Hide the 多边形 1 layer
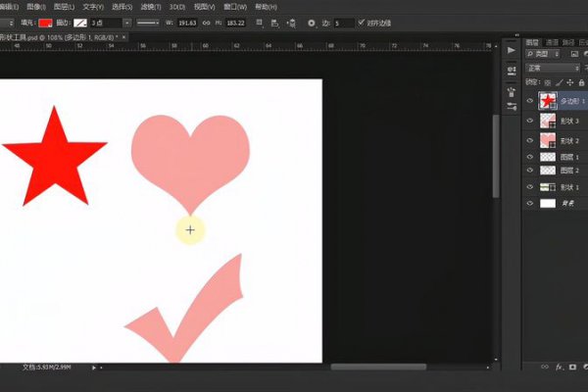Screen dimensions: 588x392 click(530, 101)
